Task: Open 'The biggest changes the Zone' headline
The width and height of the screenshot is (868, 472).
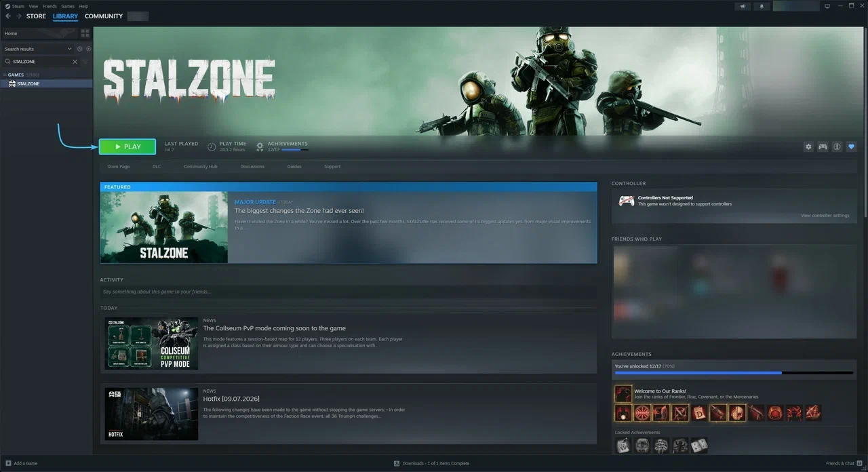Action: tap(299, 211)
